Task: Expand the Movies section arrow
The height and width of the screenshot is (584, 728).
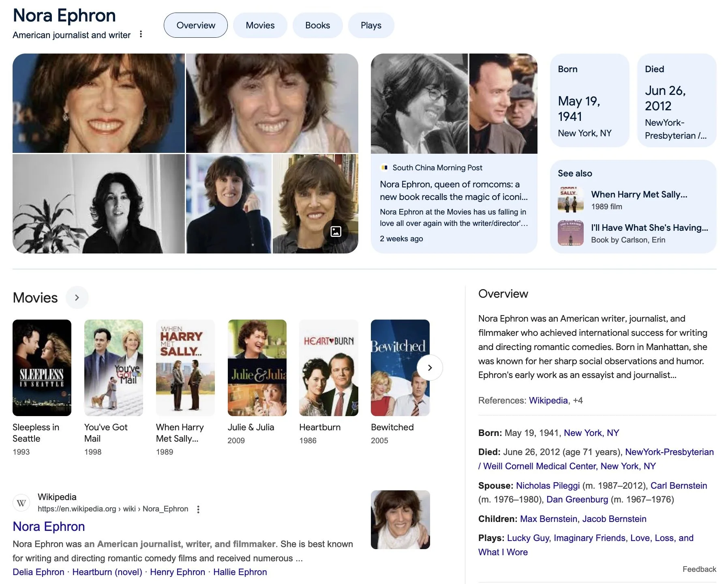Action: coord(77,297)
